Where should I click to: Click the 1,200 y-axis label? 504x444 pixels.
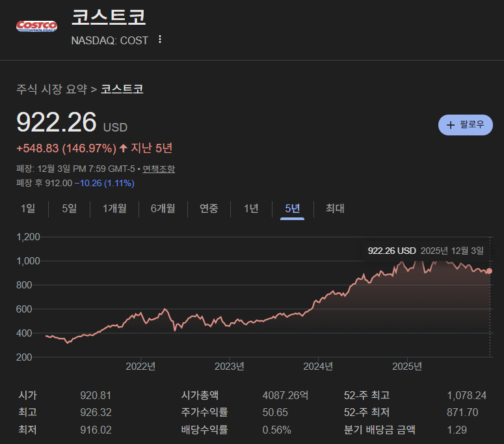coord(28,237)
